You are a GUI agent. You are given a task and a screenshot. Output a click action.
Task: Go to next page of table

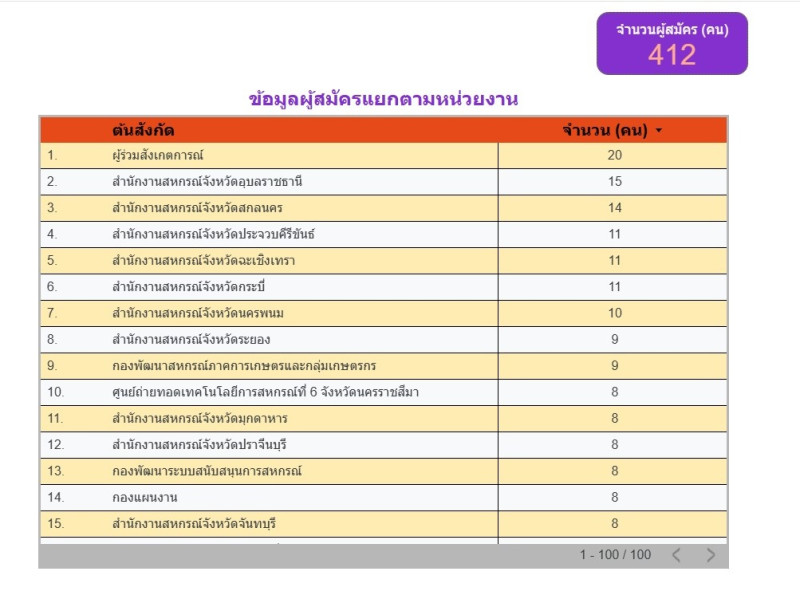[x=710, y=555]
